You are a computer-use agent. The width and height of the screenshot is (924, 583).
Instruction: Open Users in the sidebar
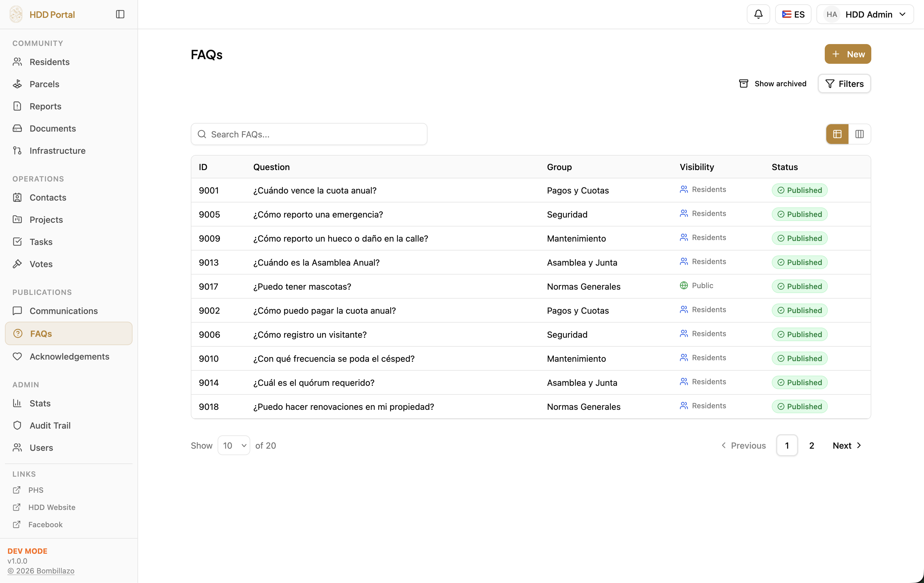69,448
